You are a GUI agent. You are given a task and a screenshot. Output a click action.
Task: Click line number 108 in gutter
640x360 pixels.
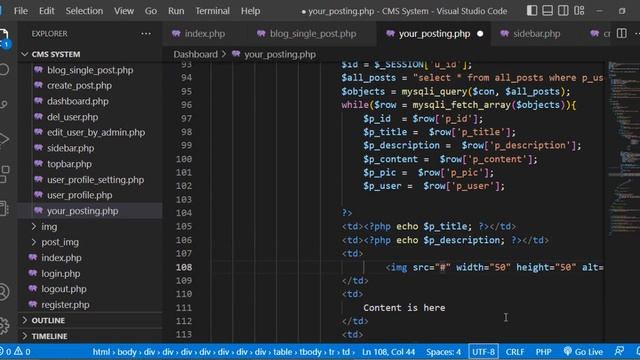(184, 267)
